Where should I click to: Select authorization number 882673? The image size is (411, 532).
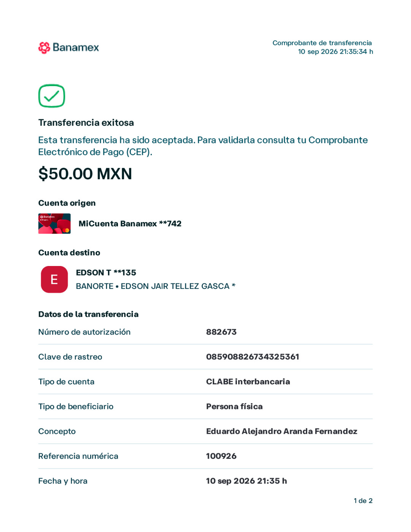tap(221, 332)
